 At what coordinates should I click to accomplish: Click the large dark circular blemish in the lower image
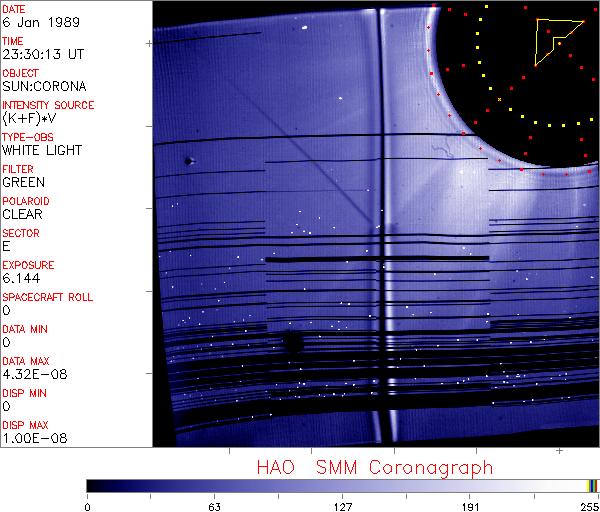pos(293,344)
